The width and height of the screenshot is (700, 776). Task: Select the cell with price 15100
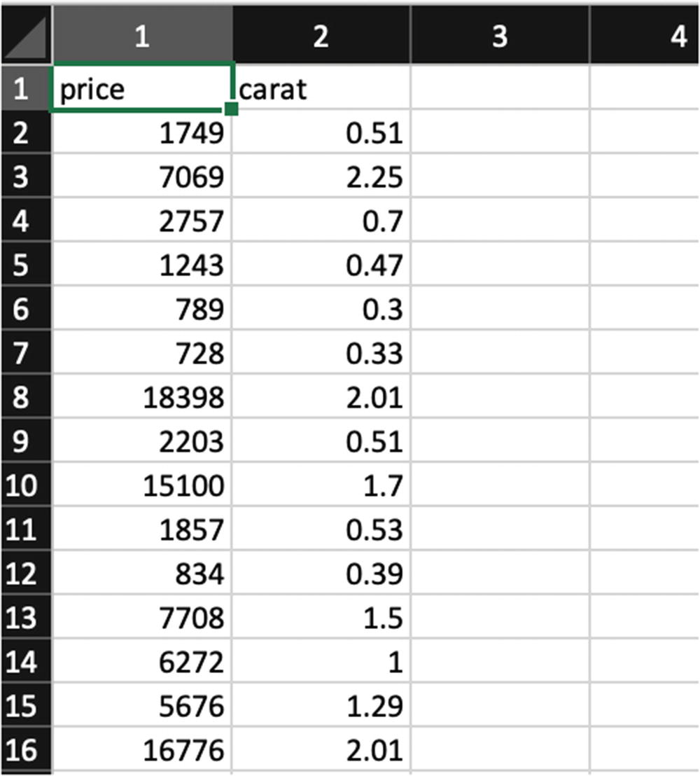click(141, 486)
